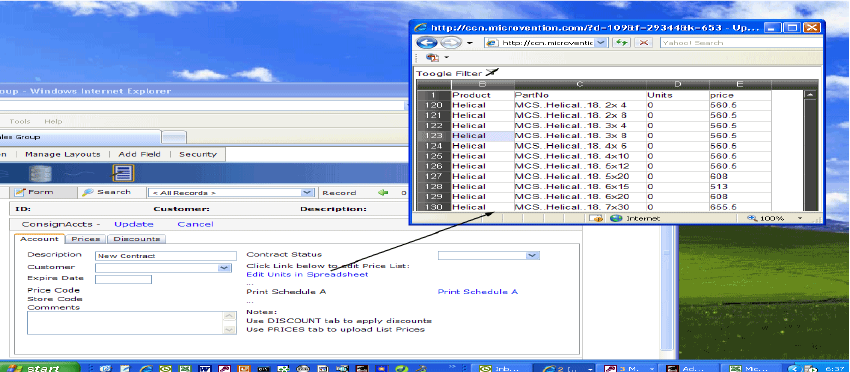This screenshot has width=850, height=372.
Task: Open dropdown arrow next to popup toolbar icon
Action: pos(447,57)
